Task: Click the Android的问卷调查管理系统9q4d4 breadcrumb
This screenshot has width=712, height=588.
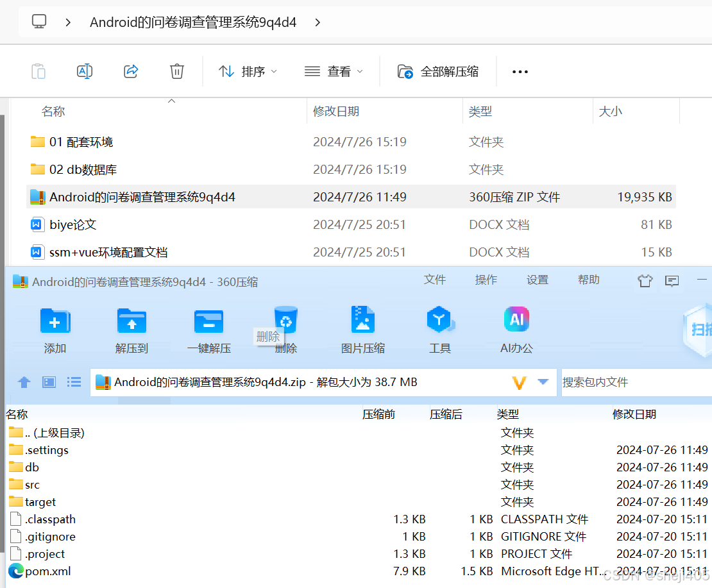Action: point(193,22)
